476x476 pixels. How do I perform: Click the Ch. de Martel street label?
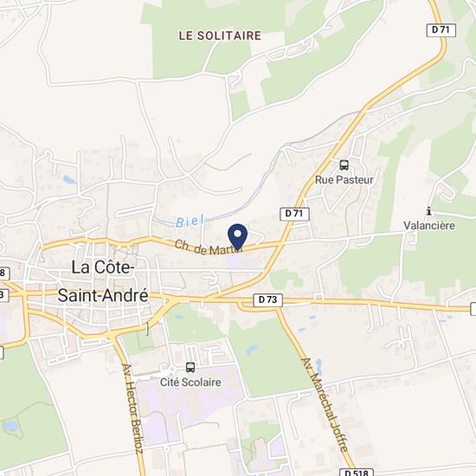209,248
